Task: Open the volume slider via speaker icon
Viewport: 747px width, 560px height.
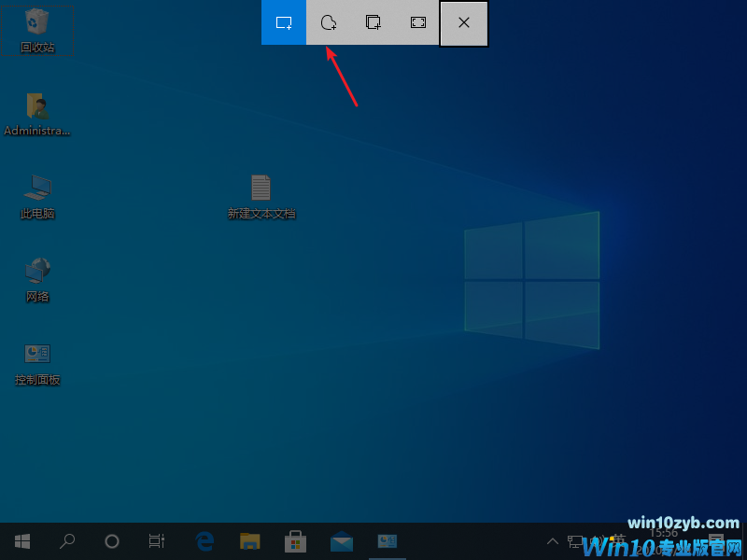Action: click(595, 539)
